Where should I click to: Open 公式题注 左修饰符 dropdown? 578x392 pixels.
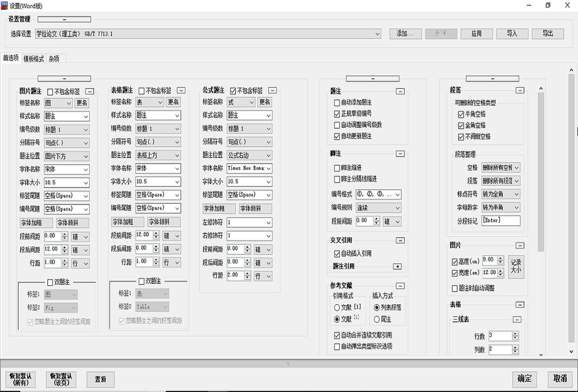pyautogui.click(x=250, y=223)
